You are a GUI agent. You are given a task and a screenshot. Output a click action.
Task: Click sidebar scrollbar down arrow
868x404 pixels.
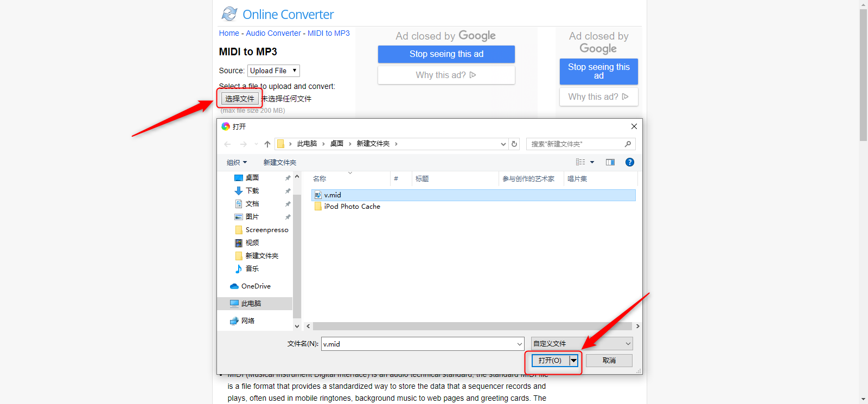[x=297, y=326]
